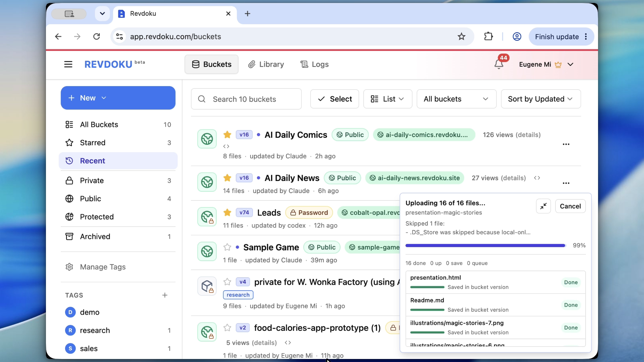Go back in browser history
Screen dimensions: 644x362
pos(58,37)
